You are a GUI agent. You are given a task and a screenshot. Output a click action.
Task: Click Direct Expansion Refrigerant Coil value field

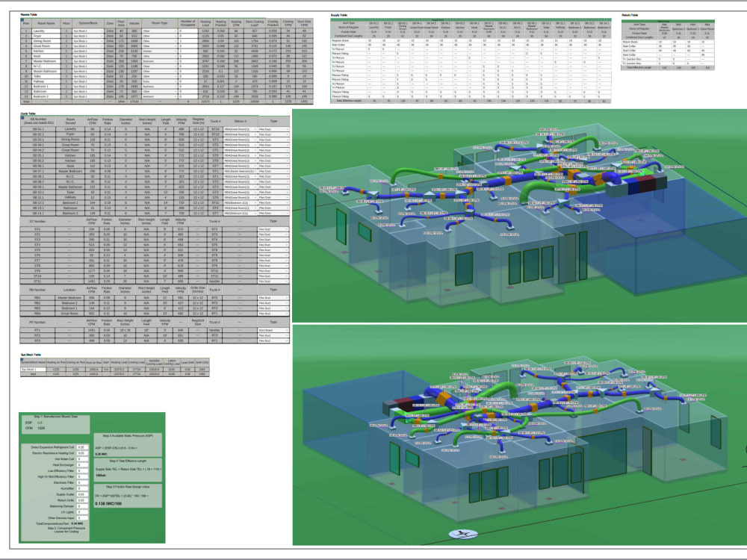point(82,447)
